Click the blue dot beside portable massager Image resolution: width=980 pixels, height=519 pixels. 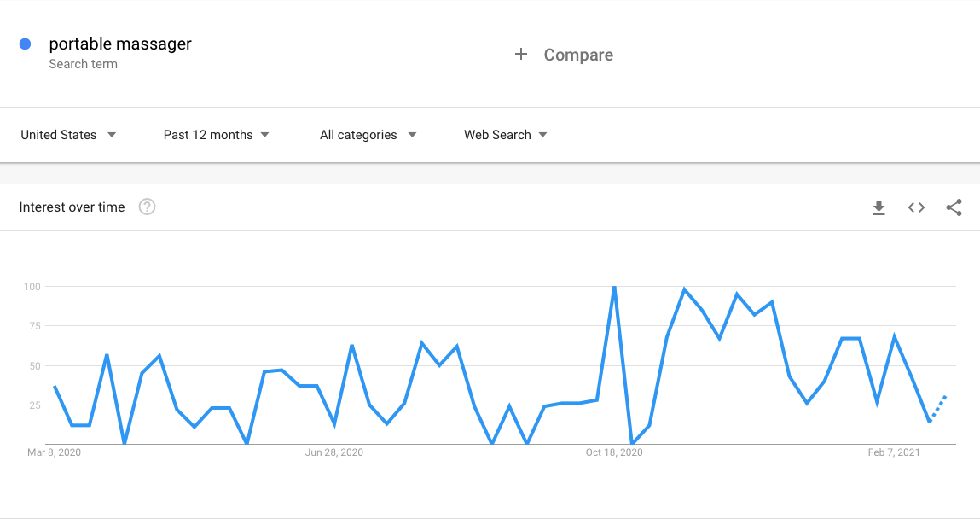pyautogui.click(x=26, y=44)
